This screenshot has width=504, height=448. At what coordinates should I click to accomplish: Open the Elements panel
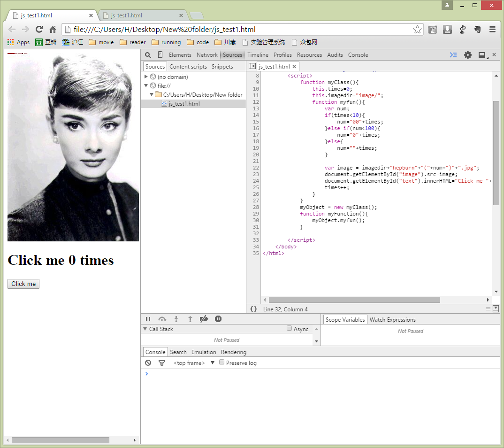(x=180, y=55)
